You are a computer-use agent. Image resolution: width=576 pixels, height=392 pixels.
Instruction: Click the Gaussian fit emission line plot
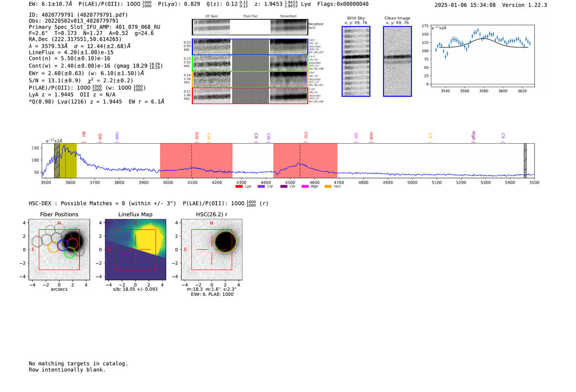pos(483,56)
